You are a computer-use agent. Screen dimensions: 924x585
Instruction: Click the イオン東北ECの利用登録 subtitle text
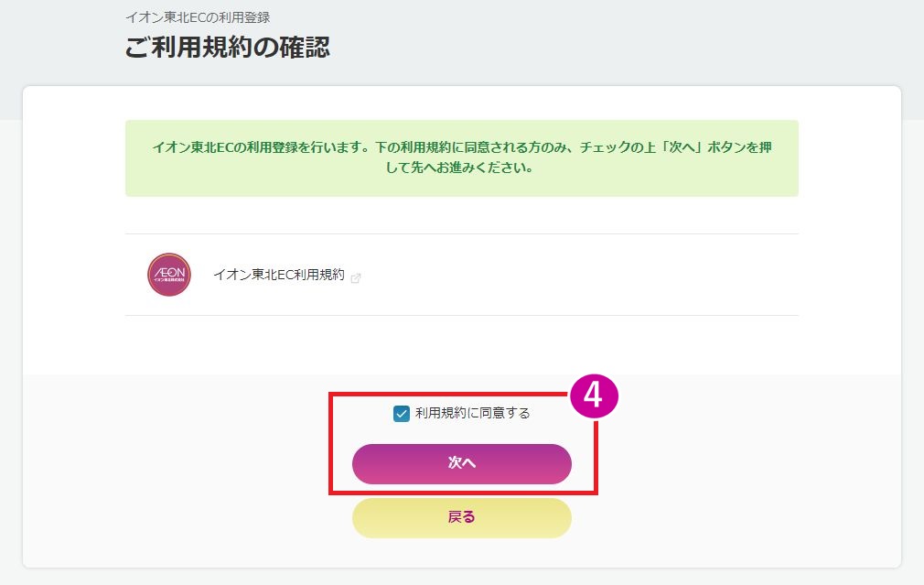[x=198, y=16]
